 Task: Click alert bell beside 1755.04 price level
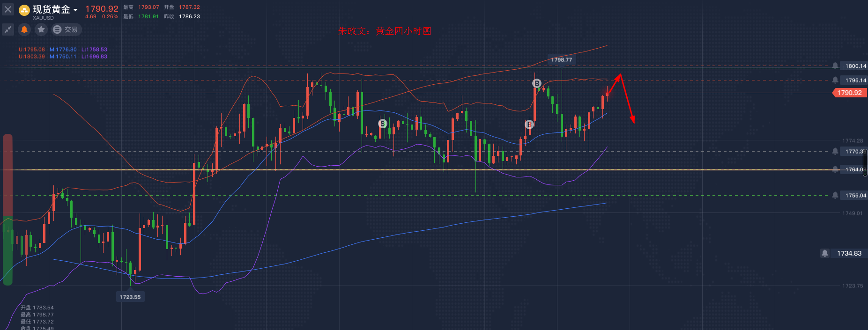[x=835, y=195]
